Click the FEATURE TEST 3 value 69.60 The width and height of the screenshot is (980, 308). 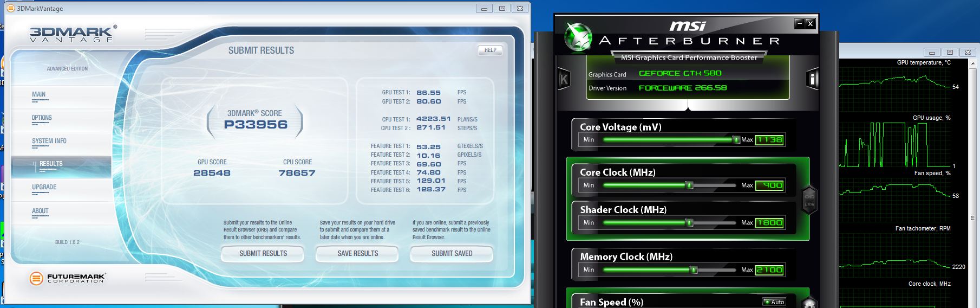428,164
